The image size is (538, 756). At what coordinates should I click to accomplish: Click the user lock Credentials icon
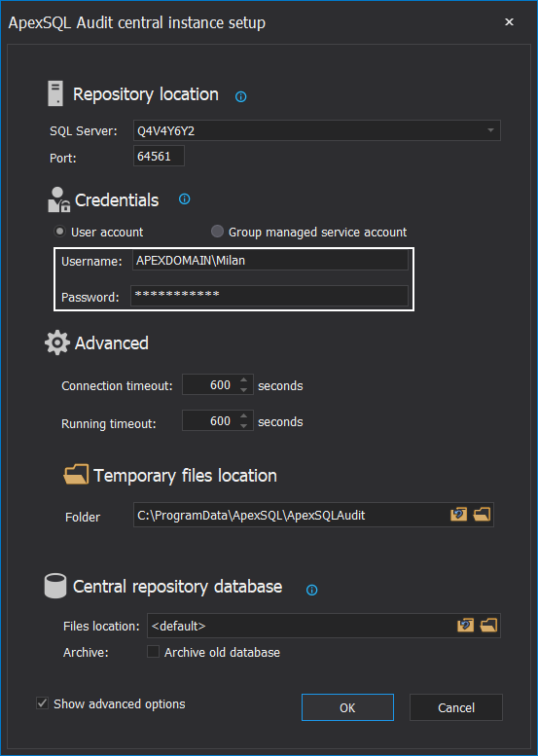[x=58, y=199]
